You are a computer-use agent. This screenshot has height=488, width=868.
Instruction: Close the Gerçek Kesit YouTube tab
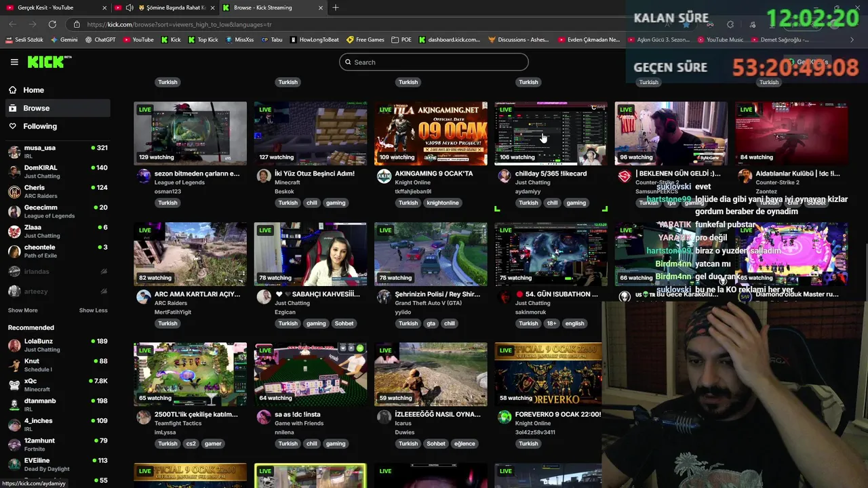tap(104, 7)
